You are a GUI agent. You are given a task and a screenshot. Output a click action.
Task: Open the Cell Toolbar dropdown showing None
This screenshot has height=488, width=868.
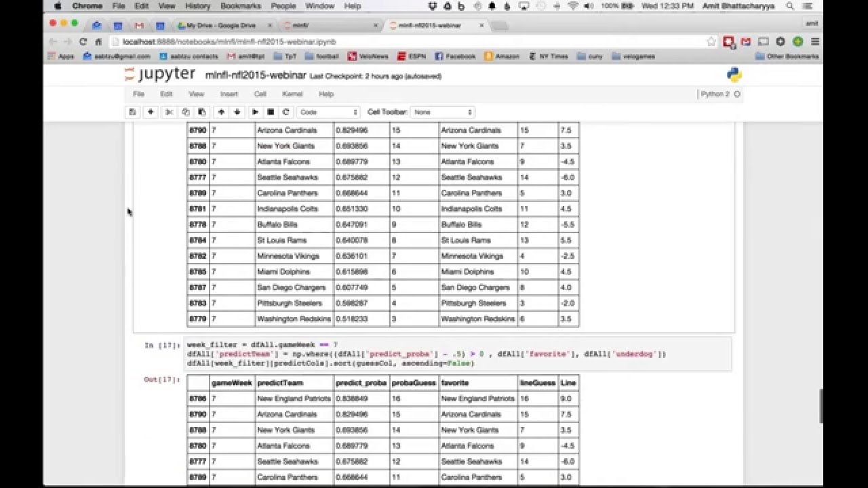[x=442, y=112]
